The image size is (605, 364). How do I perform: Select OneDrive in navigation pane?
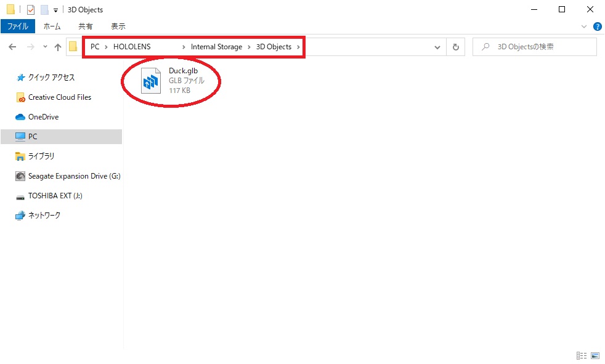pyautogui.click(x=43, y=117)
